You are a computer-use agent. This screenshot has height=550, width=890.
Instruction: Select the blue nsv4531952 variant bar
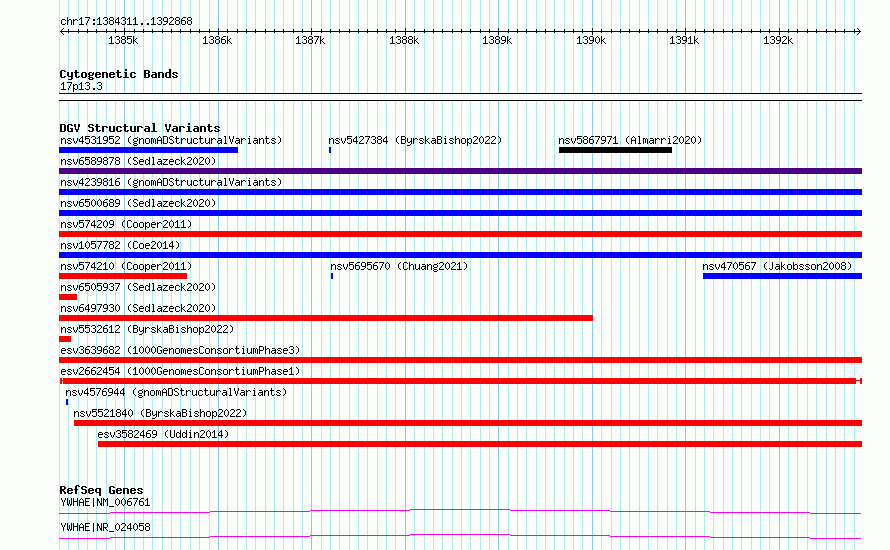[148, 150]
